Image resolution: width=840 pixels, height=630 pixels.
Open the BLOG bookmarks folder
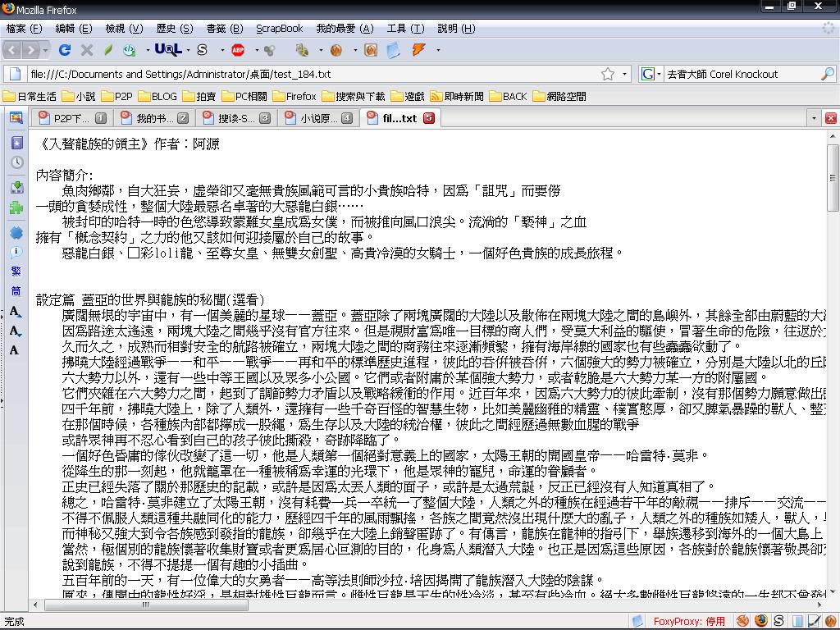pyautogui.click(x=157, y=96)
